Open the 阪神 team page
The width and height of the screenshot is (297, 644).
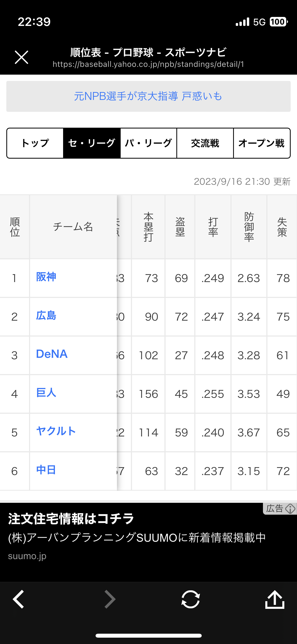46,277
